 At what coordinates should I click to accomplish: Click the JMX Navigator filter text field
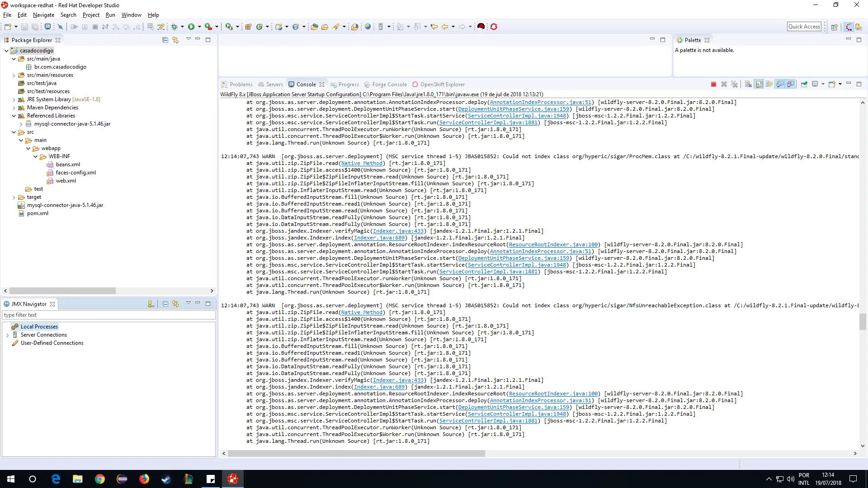[108, 315]
